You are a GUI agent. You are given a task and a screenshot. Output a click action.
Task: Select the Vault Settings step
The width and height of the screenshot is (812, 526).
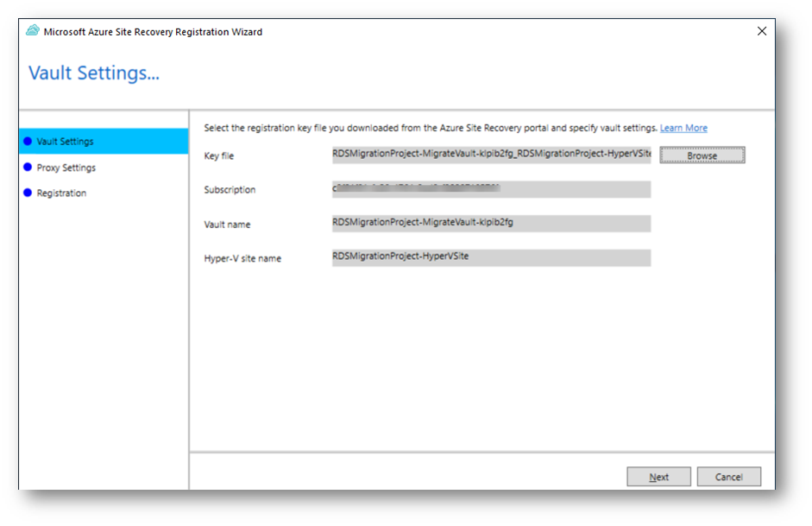pos(104,142)
